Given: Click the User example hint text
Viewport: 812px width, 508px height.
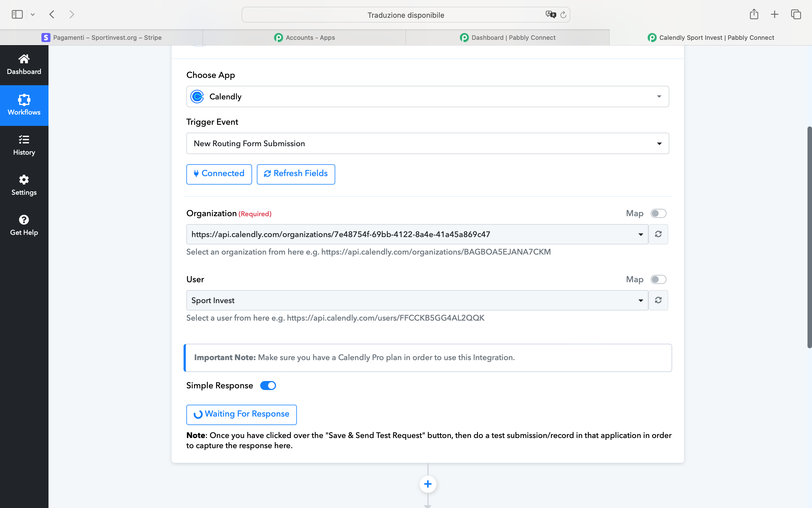Looking at the screenshot, I should (x=335, y=318).
